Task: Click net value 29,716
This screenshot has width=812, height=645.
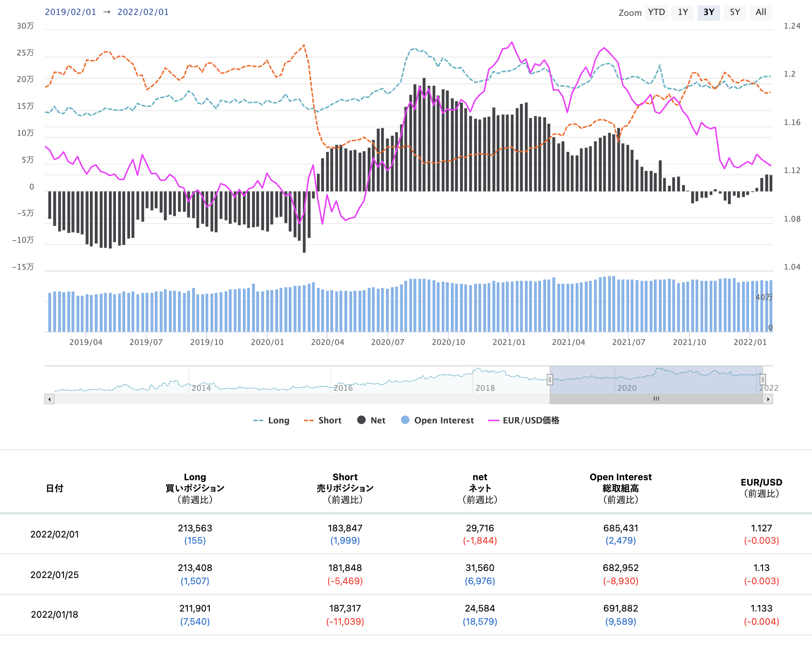Action: [480, 528]
